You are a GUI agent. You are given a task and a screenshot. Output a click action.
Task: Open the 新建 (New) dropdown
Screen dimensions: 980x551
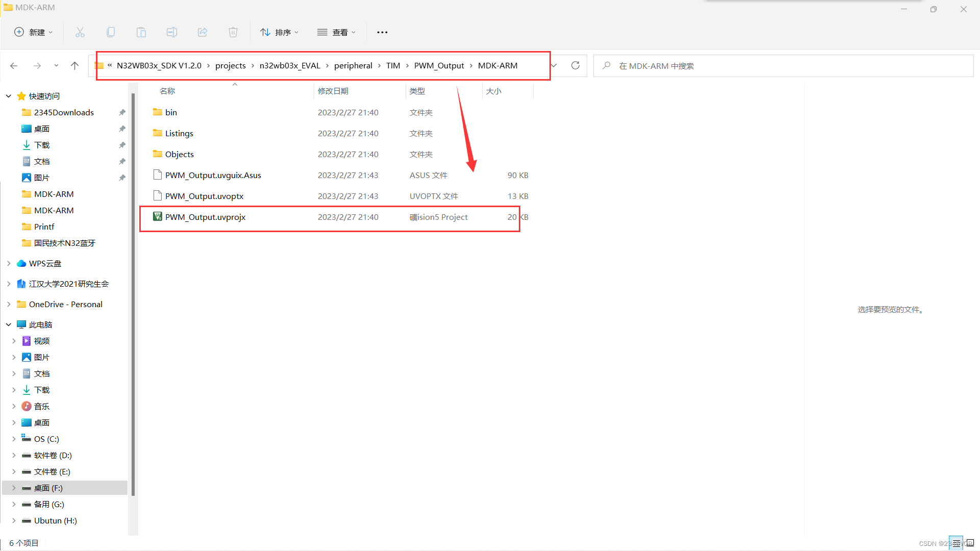tap(33, 32)
